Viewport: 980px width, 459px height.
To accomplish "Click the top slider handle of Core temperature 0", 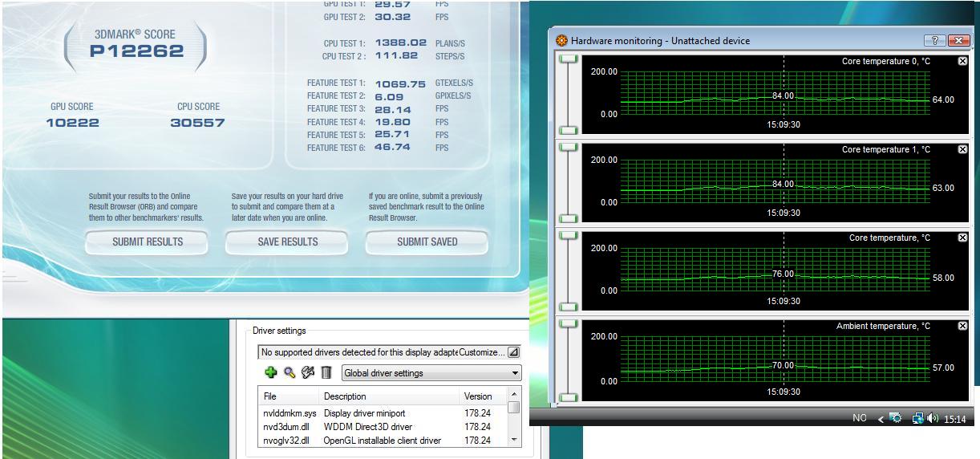I will pos(568,59).
